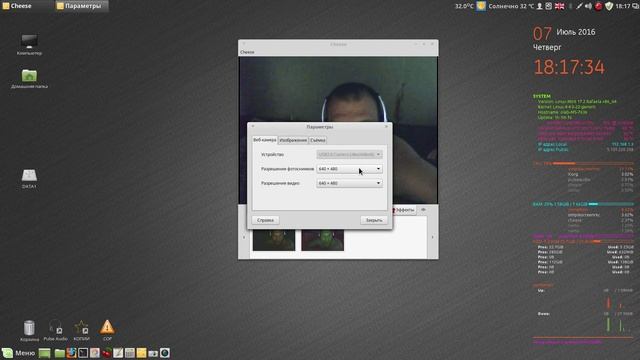Launch Firefox from the panel

pyautogui.click(x=71, y=353)
